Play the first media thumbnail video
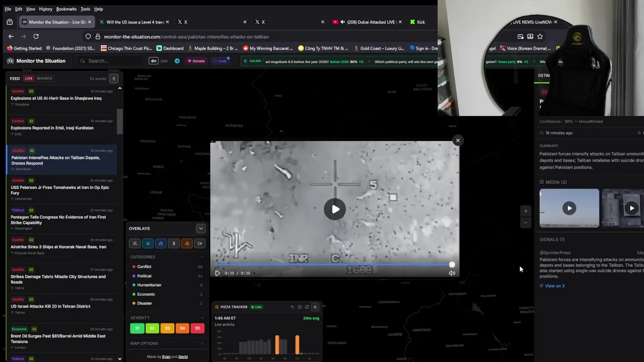 (569, 208)
